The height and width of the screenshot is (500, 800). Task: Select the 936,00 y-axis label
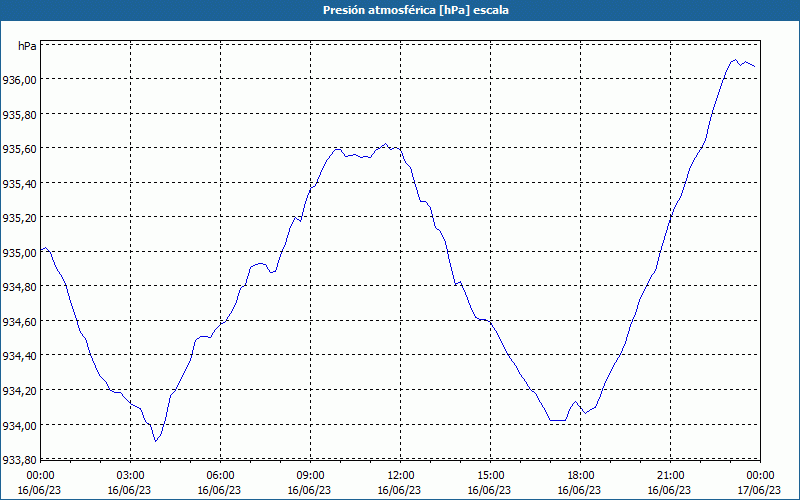(x=19, y=80)
